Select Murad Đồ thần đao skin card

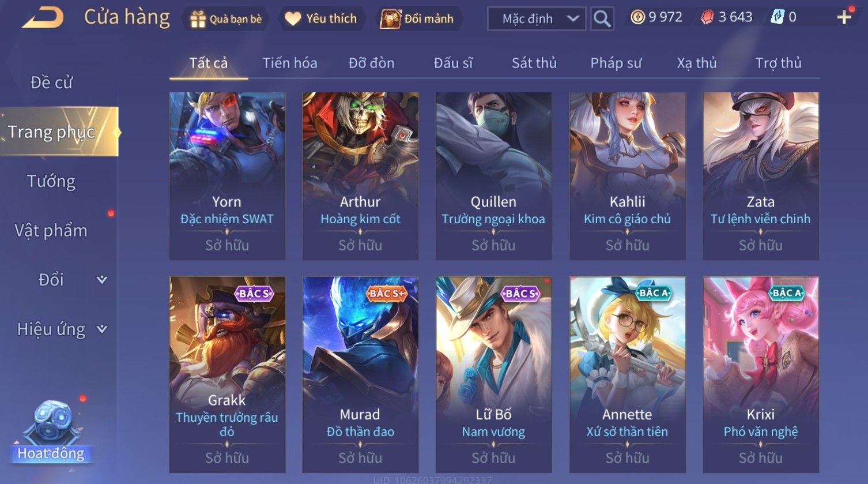360,374
